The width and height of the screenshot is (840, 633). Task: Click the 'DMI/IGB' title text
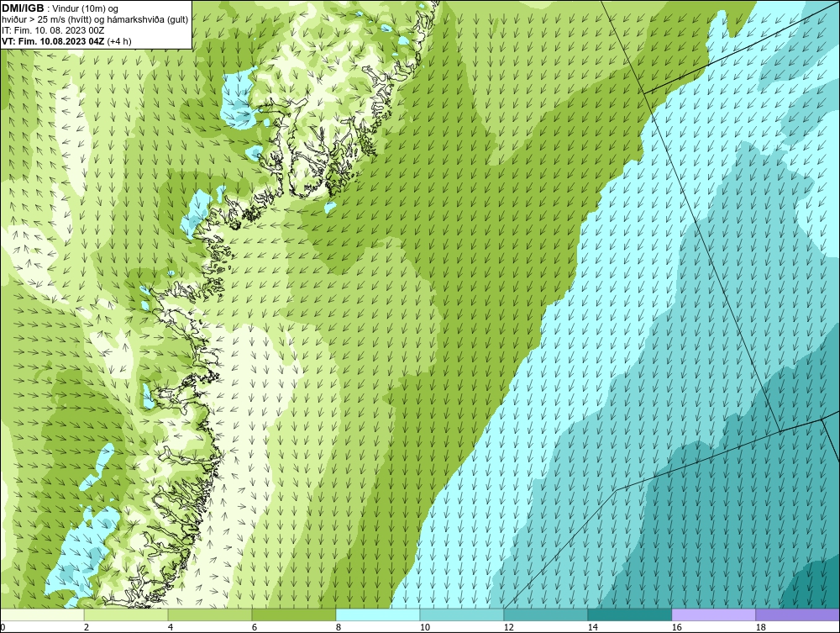click(x=23, y=8)
